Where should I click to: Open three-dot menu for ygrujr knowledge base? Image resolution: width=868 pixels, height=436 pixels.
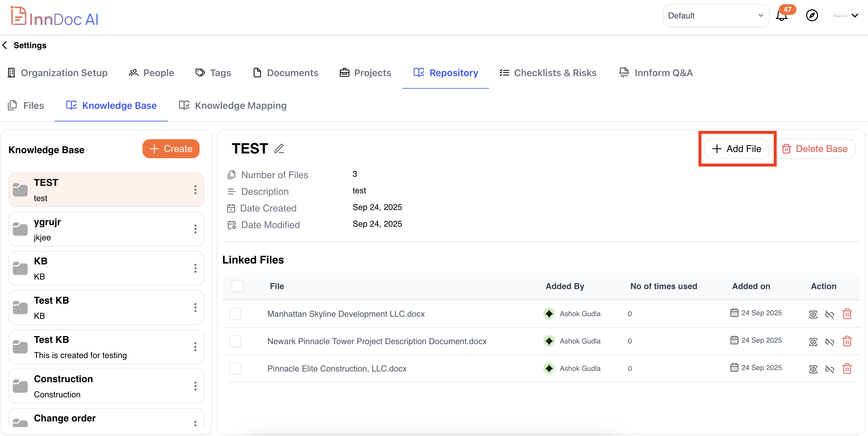pyautogui.click(x=195, y=229)
